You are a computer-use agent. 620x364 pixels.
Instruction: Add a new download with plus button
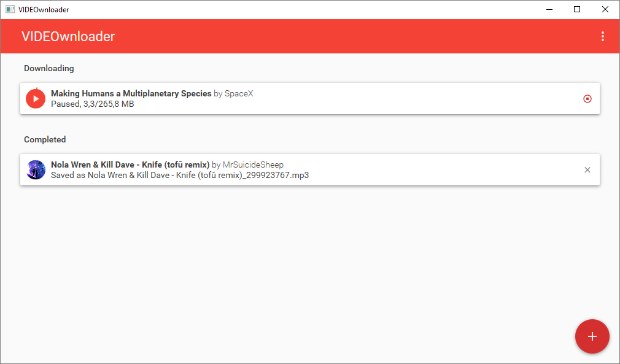[x=592, y=336]
